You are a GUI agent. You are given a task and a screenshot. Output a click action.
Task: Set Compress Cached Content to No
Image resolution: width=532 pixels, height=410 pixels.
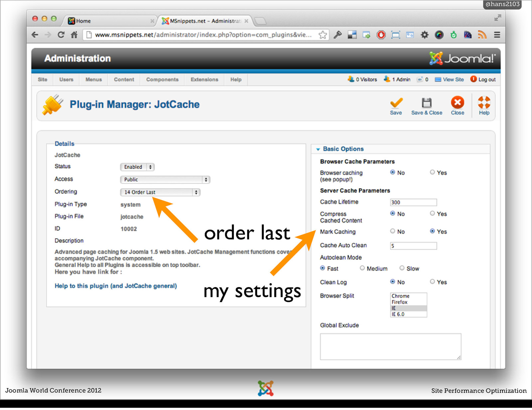click(393, 213)
